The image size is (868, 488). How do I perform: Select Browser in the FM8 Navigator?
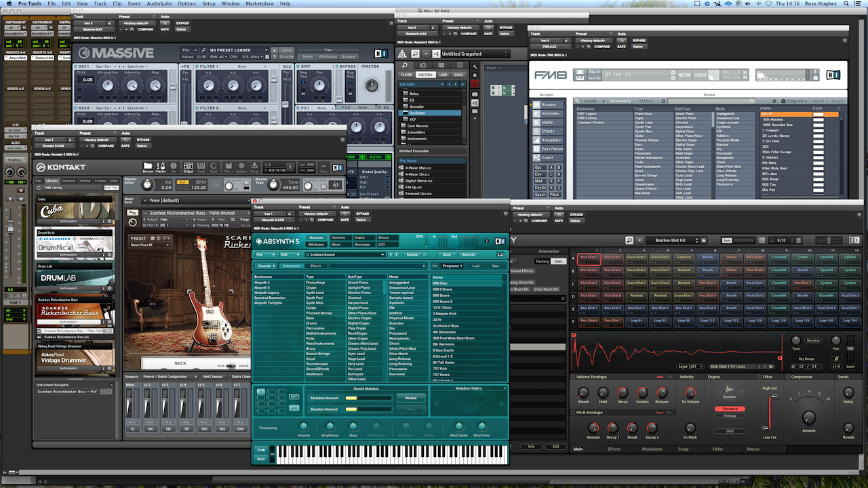[548, 105]
